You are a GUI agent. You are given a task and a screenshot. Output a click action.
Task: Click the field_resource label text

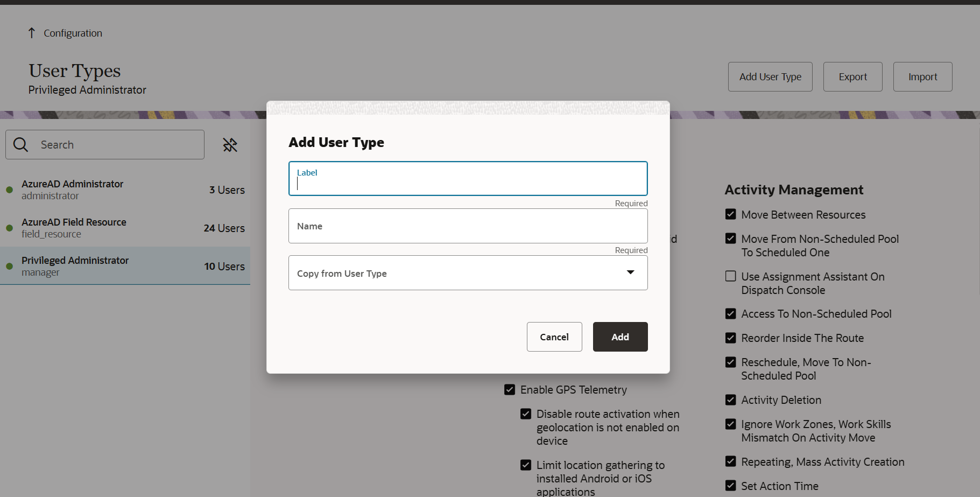(x=51, y=234)
